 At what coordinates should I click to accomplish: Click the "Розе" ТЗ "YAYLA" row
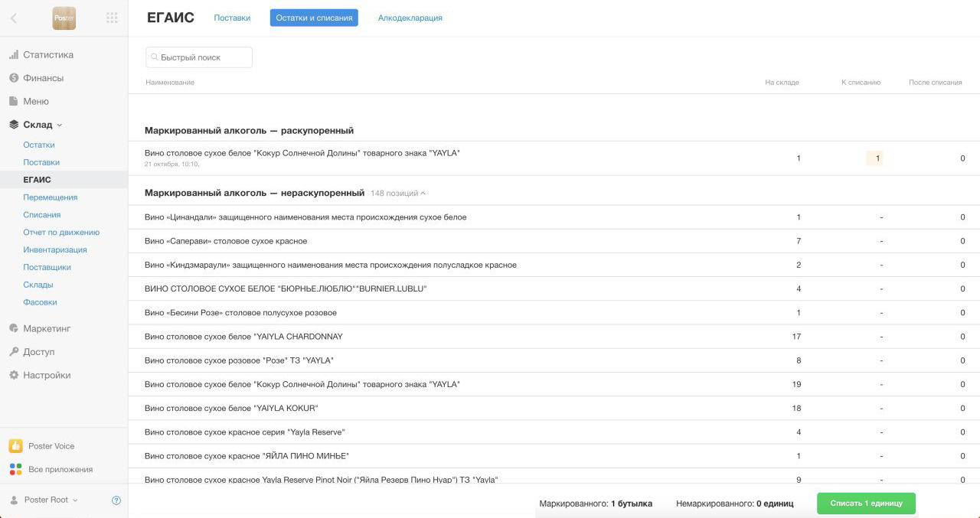554,360
